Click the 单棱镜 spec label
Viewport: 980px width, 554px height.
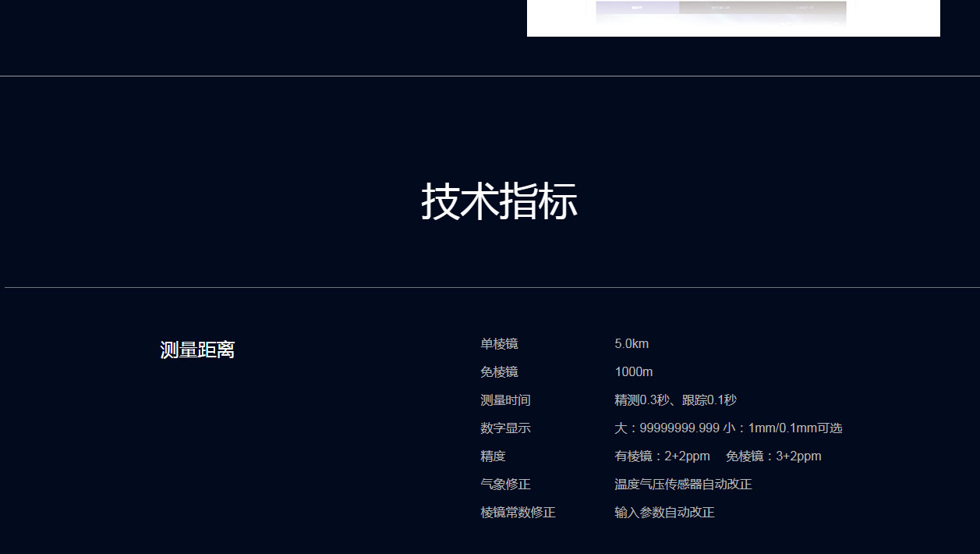pos(499,344)
